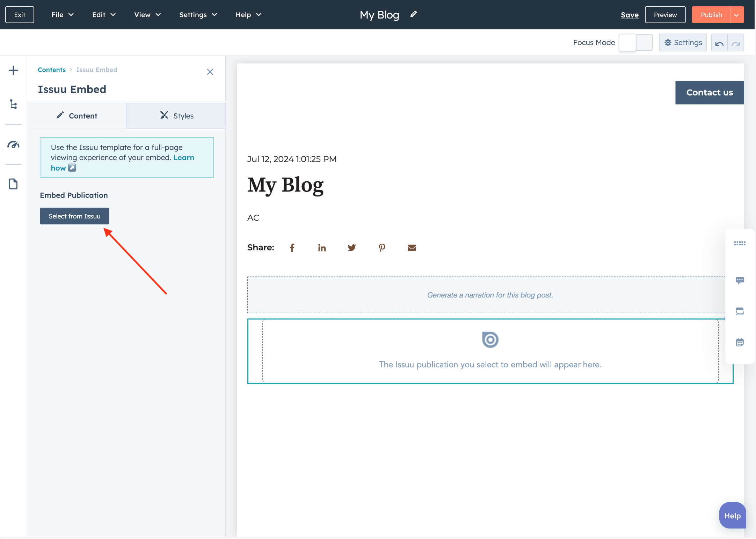Open the calendar icon on right rail
Viewport: 756px width, 539px height.
coord(740,342)
